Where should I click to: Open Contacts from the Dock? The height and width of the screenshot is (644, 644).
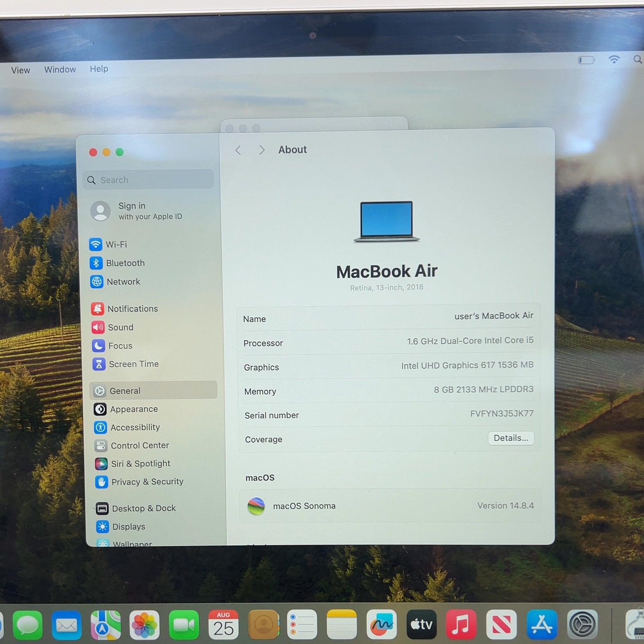pos(263,625)
